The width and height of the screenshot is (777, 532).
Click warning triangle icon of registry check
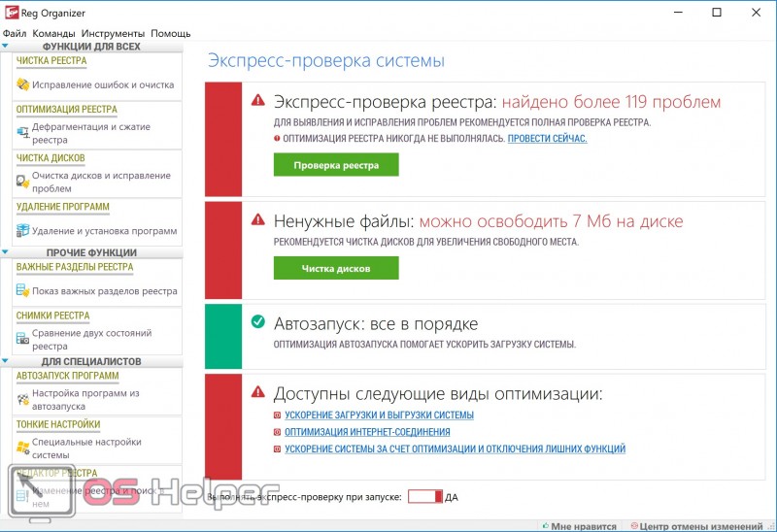click(258, 100)
